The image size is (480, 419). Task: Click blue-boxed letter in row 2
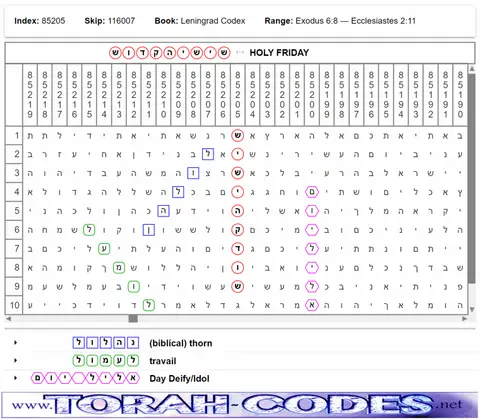(x=208, y=154)
